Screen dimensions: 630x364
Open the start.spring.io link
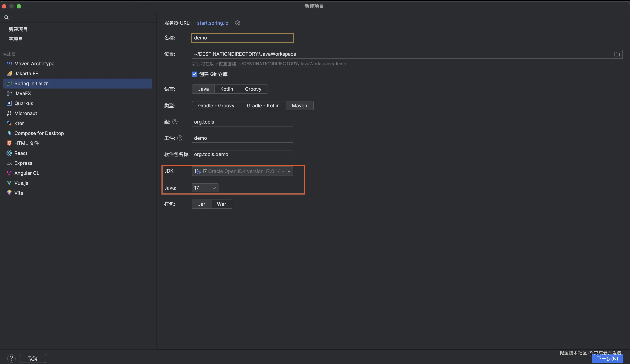[x=212, y=23]
